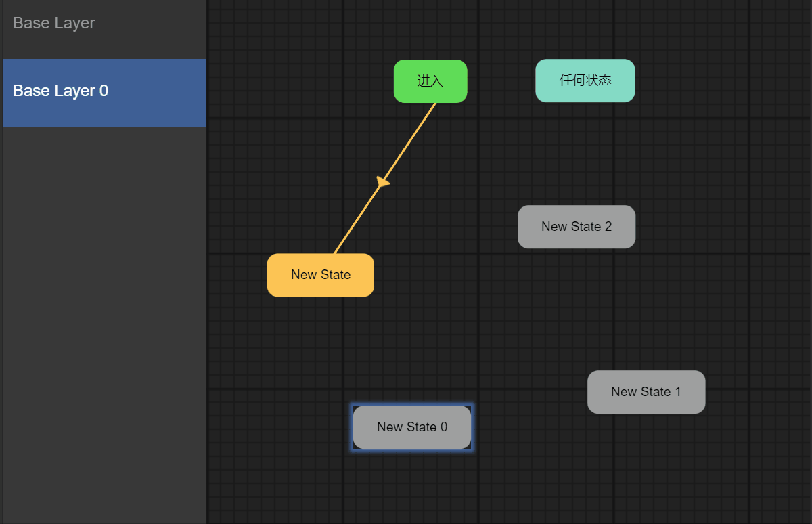Click empty grid directly below New State 1
Image resolution: width=812 pixels, height=524 pixels.
click(646, 460)
